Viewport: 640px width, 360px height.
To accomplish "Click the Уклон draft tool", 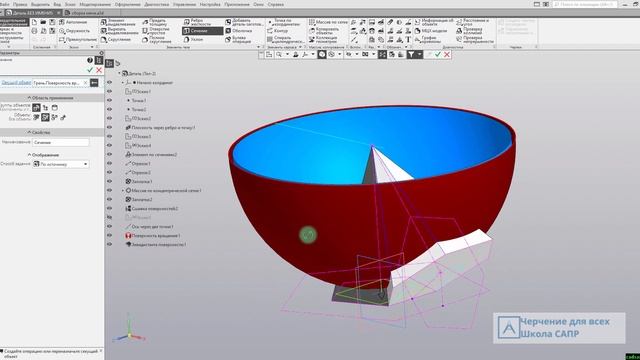I will tap(193, 40).
